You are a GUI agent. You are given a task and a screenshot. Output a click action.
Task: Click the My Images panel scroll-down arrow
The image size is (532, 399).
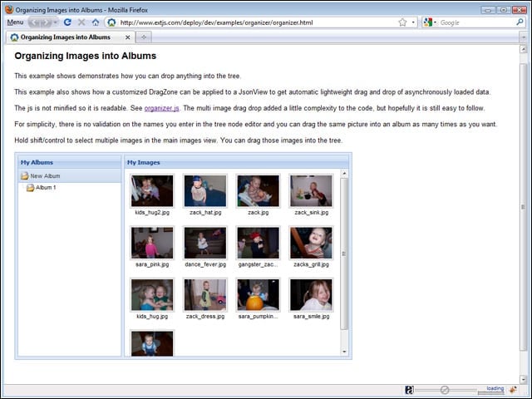click(x=344, y=352)
